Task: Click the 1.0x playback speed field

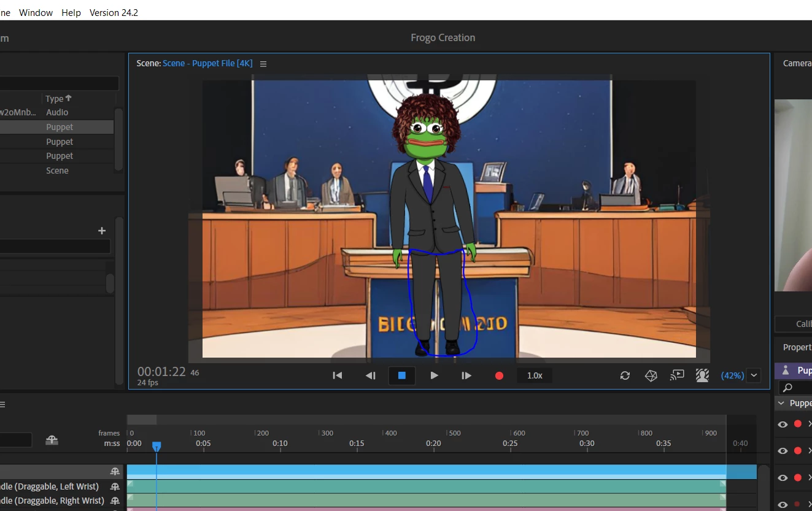Action: click(535, 375)
